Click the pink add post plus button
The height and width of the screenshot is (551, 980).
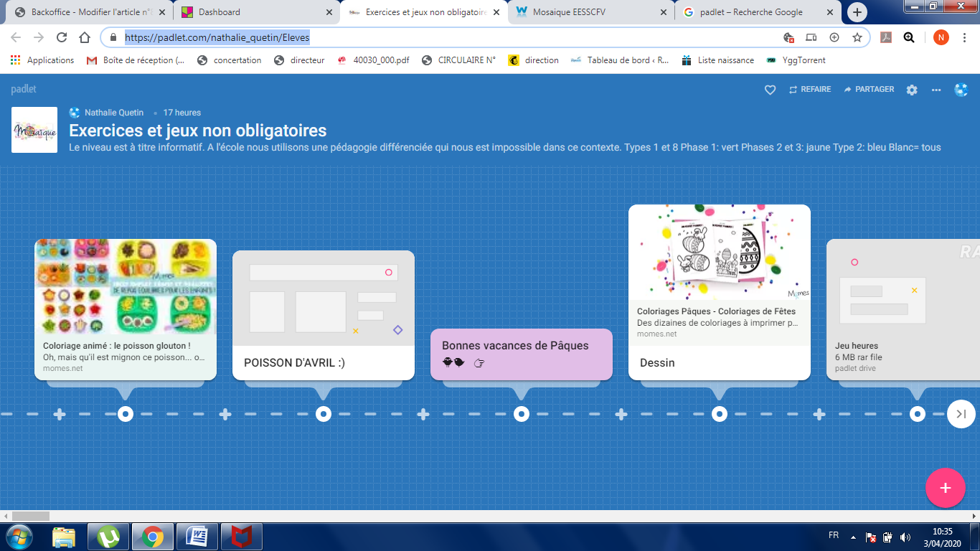(945, 488)
